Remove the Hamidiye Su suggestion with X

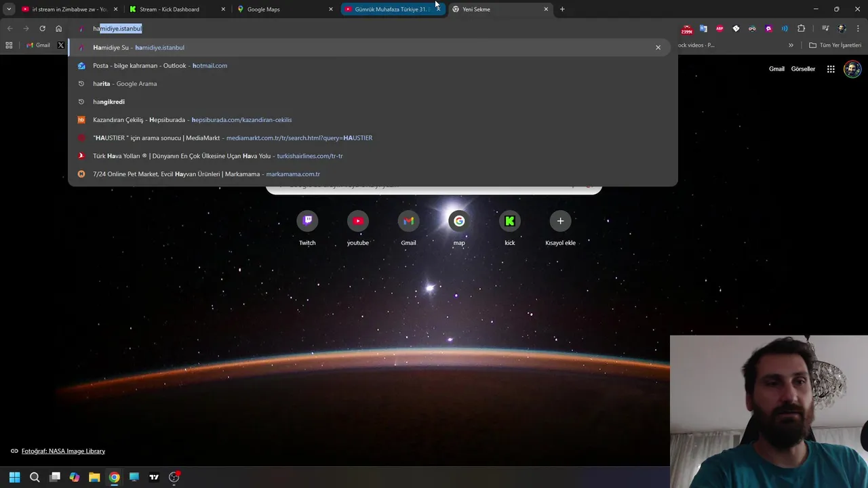658,47
